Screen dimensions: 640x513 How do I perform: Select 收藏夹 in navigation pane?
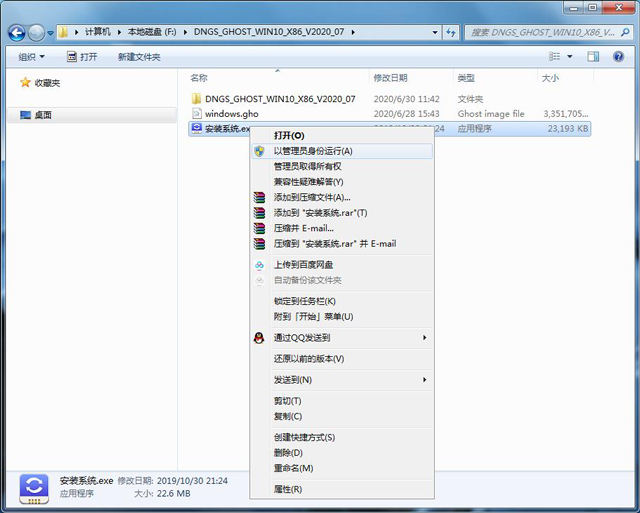click(x=40, y=83)
